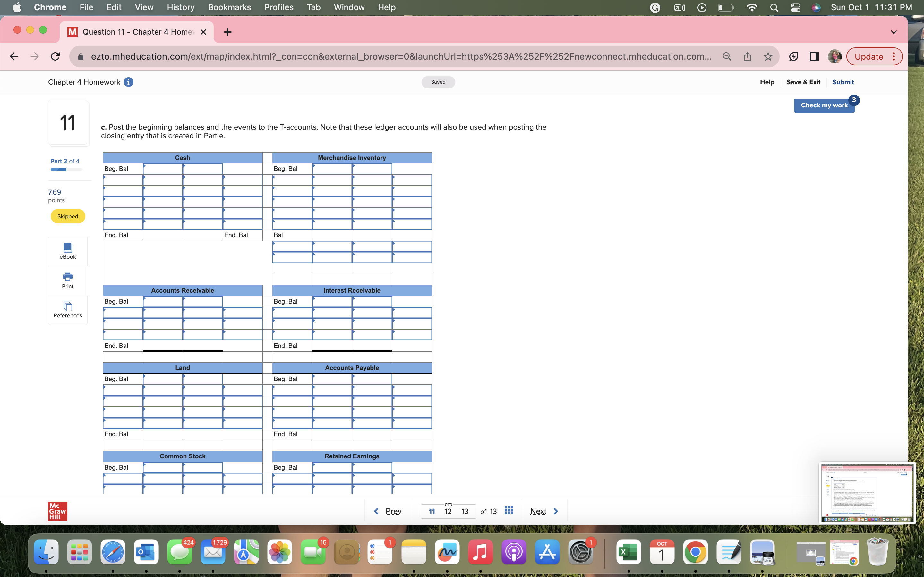Viewport: 924px width, 577px height.
Task: Open References from the sidebar
Action: (68, 309)
